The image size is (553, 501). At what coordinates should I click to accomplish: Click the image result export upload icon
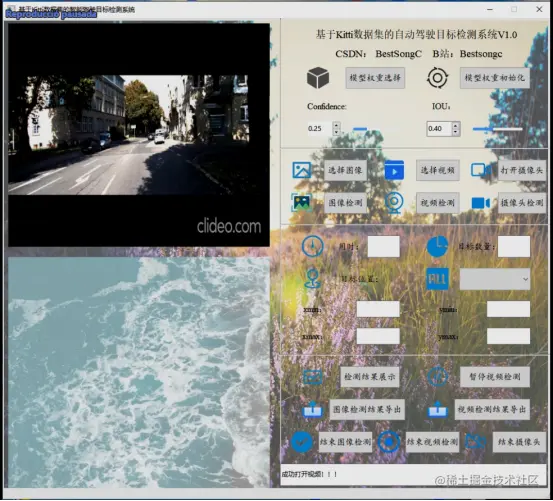coord(312,409)
